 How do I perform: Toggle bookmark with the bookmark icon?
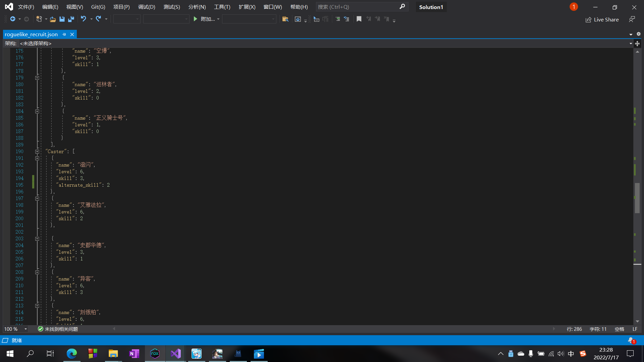click(359, 19)
